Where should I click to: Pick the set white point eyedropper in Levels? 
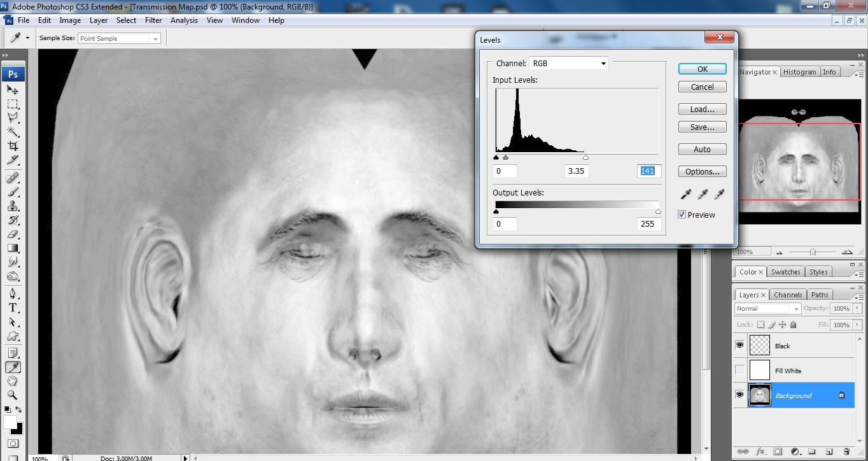click(x=720, y=194)
